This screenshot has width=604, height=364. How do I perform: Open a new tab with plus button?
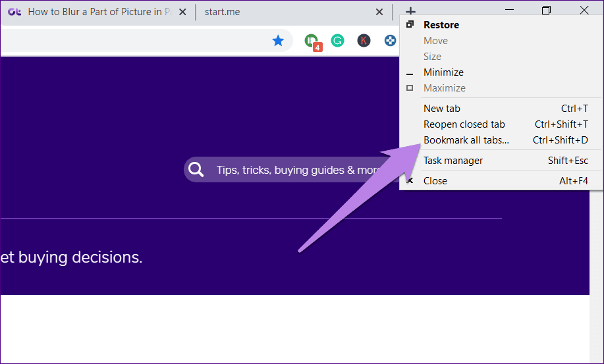410,12
